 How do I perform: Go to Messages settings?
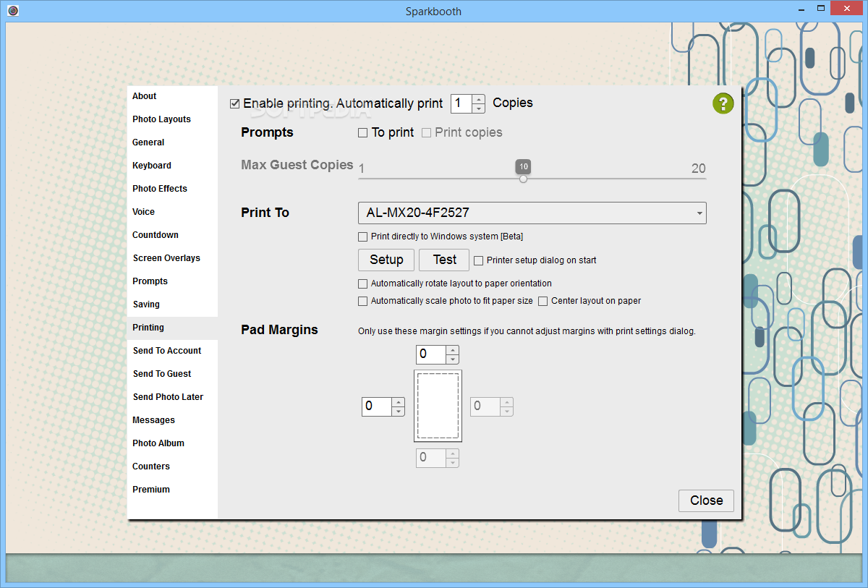coord(172,420)
